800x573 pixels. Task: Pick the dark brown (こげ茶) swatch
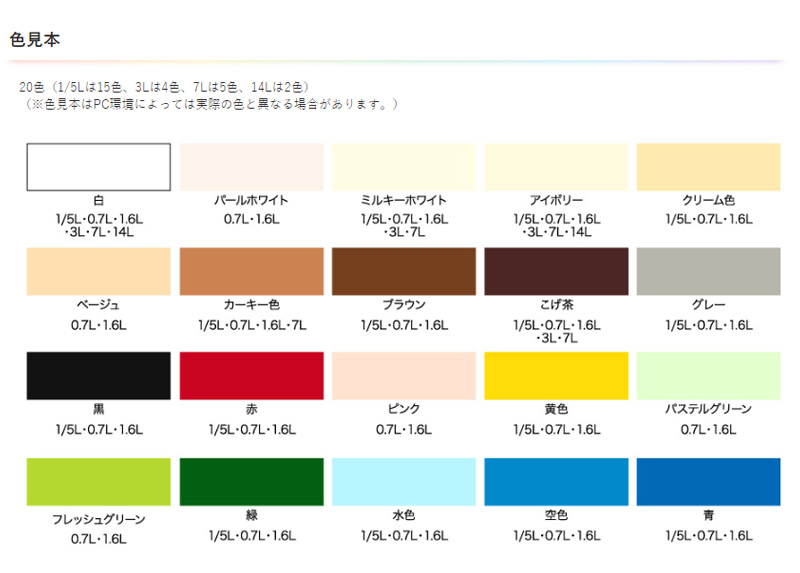pos(556,271)
